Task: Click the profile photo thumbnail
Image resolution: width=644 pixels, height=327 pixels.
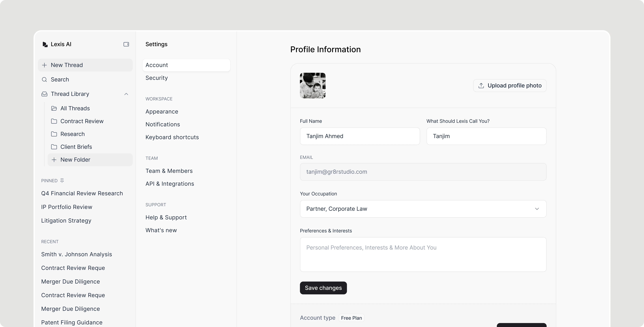Action: click(x=313, y=86)
